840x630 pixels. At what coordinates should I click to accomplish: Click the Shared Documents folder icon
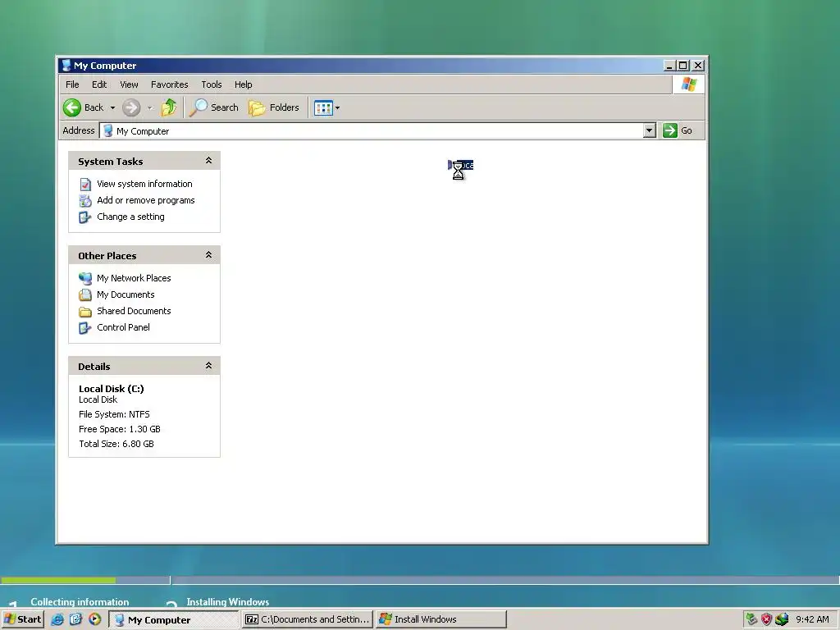click(85, 312)
